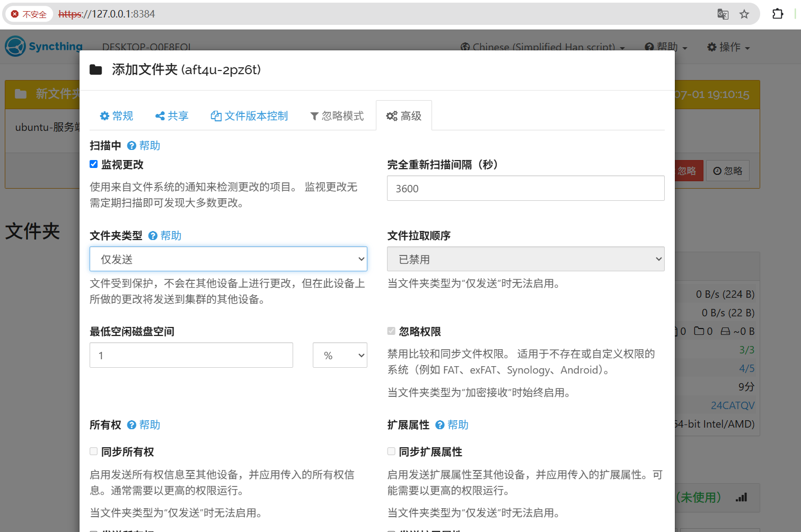Click the 3/3 listeners value
Viewport: 801px width, 532px height.
(747, 350)
